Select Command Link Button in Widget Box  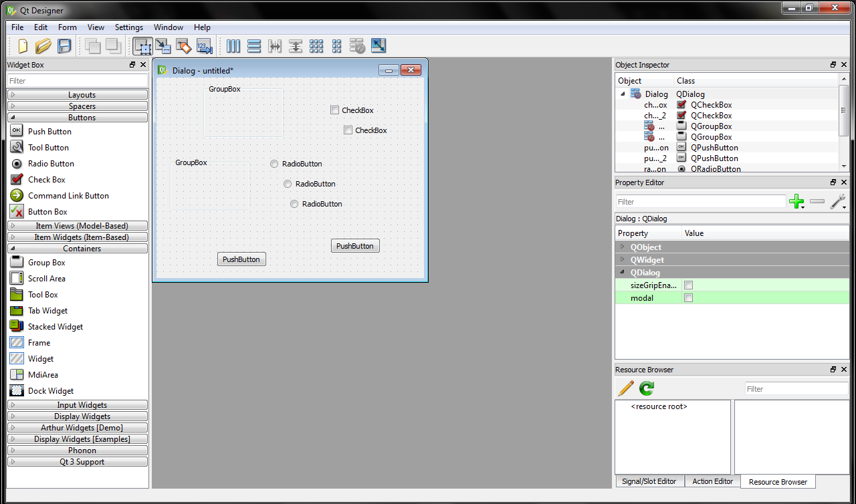pos(68,196)
